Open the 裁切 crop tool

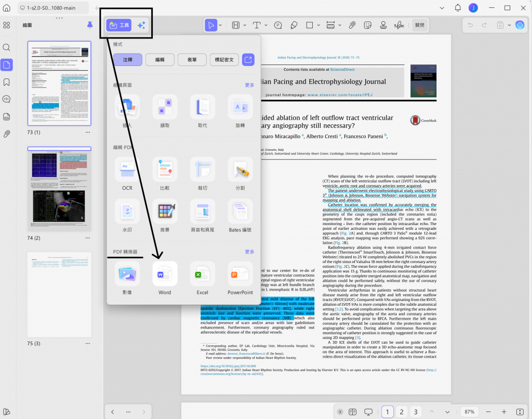click(203, 174)
